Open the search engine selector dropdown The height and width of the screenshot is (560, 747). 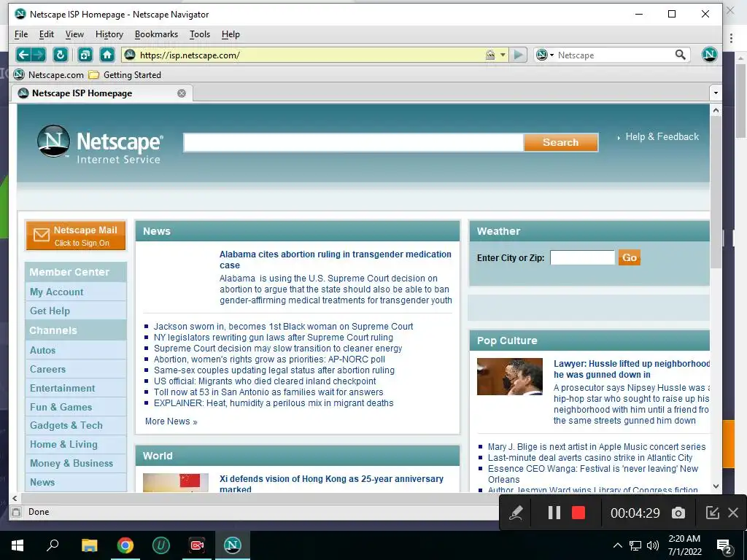click(545, 55)
